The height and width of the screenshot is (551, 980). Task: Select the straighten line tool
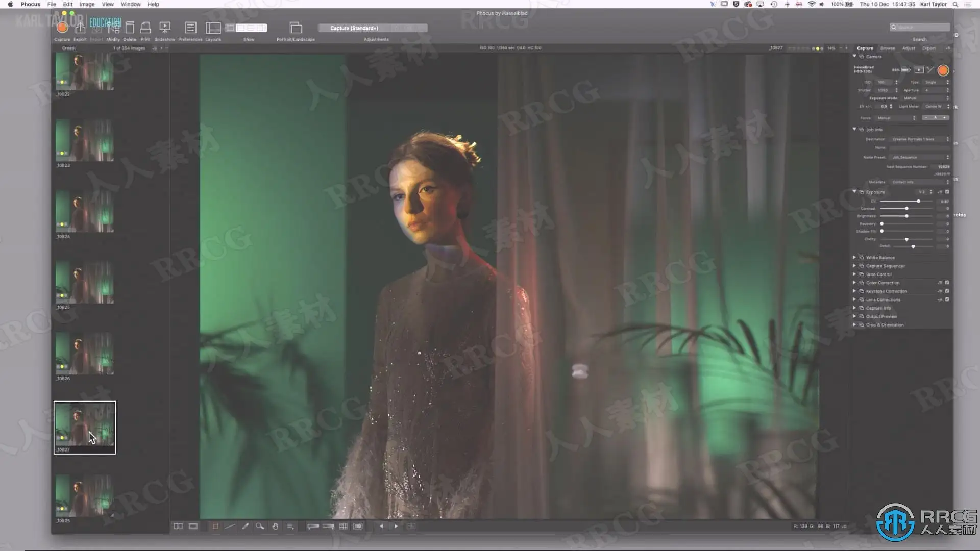(230, 526)
